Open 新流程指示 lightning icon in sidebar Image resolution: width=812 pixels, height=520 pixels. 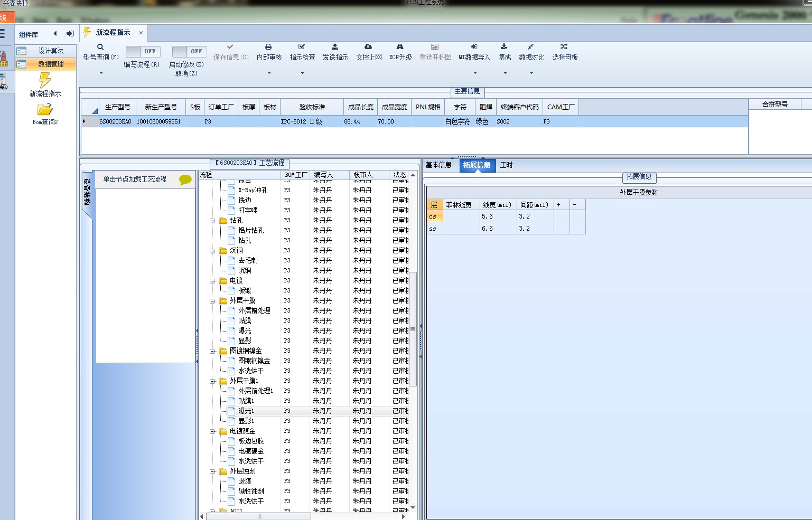point(45,80)
